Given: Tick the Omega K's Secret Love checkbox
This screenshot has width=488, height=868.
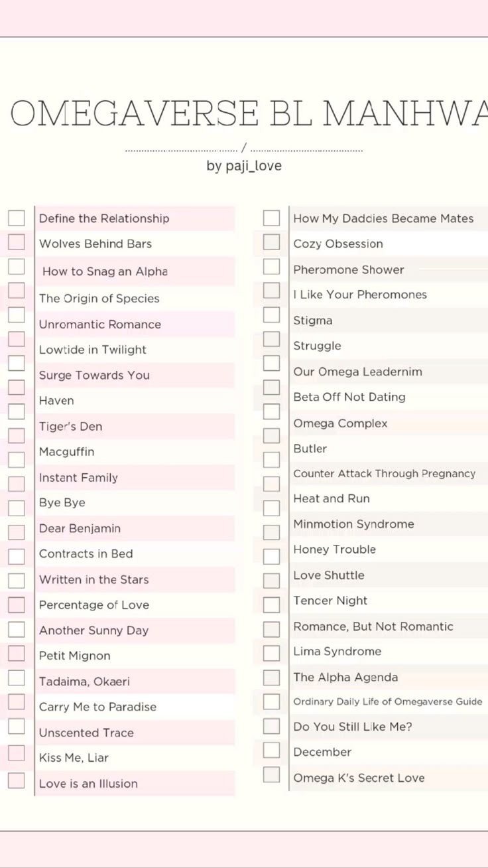Looking at the screenshot, I should 271,774.
